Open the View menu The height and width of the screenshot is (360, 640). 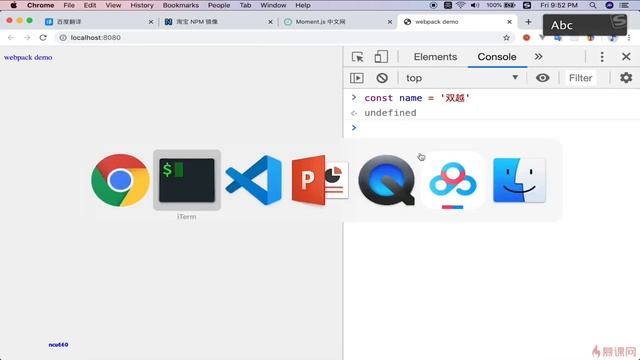[113, 5]
